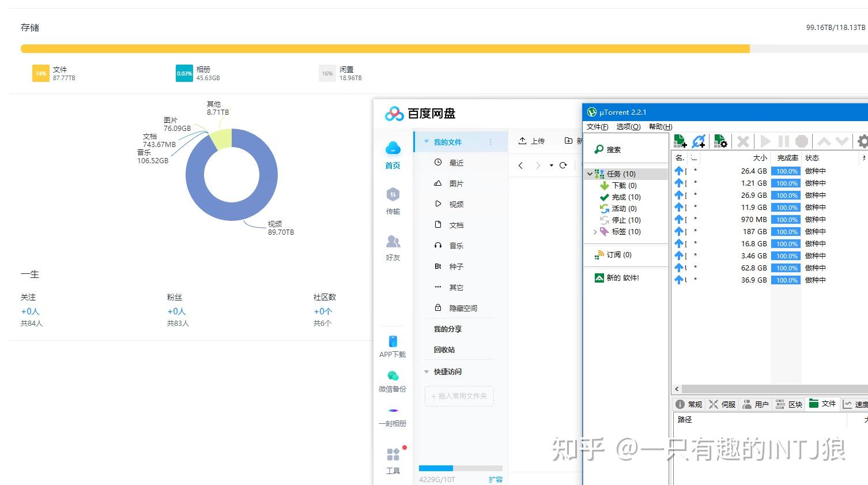This screenshot has width=868, height=485.
Task: Click the Baidu storage usage progress bar
Action: 461,468
